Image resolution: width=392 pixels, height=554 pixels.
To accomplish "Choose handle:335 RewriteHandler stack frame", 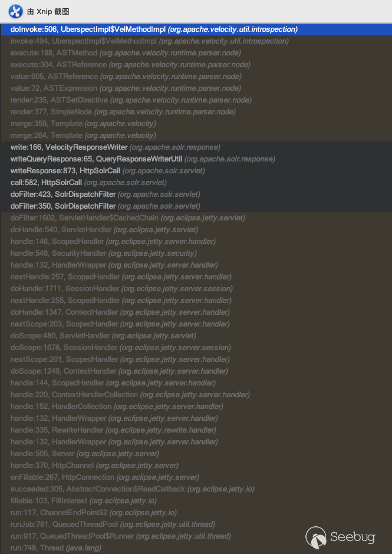I will point(113,430).
